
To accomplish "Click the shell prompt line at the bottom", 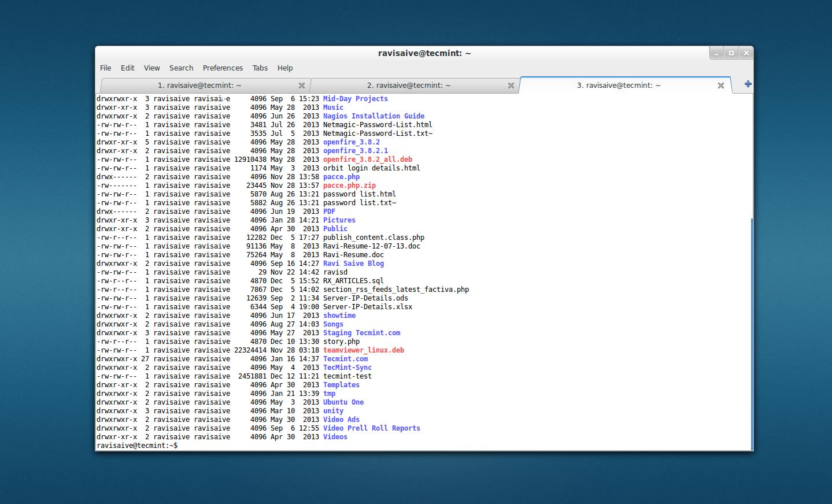I will 137,445.
